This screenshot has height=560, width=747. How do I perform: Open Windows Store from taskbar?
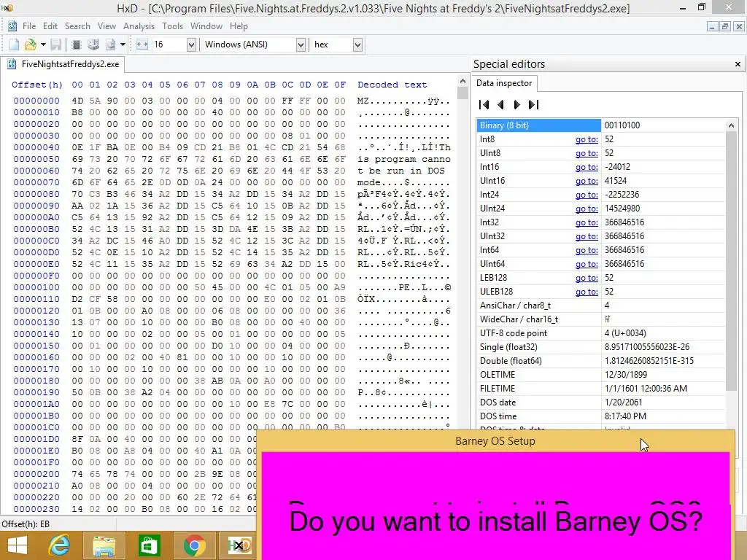coord(149,545)
